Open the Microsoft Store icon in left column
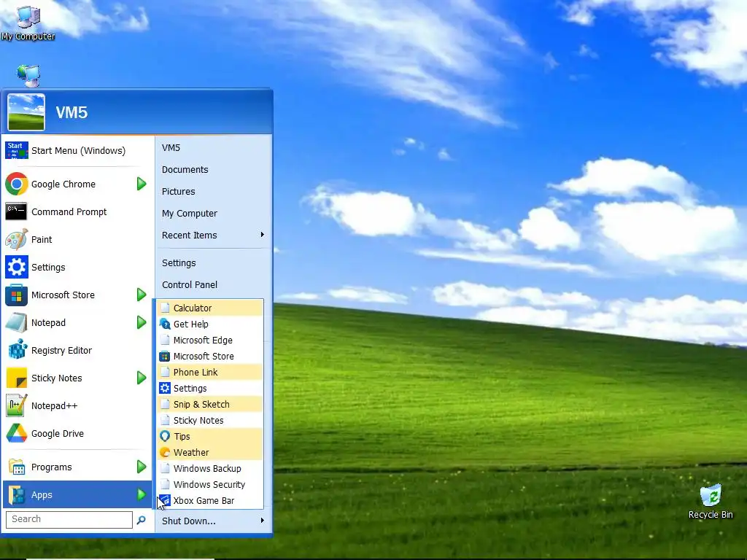This screenshot has width=747, height=560. pyautogui.click(x=17, y=295)
